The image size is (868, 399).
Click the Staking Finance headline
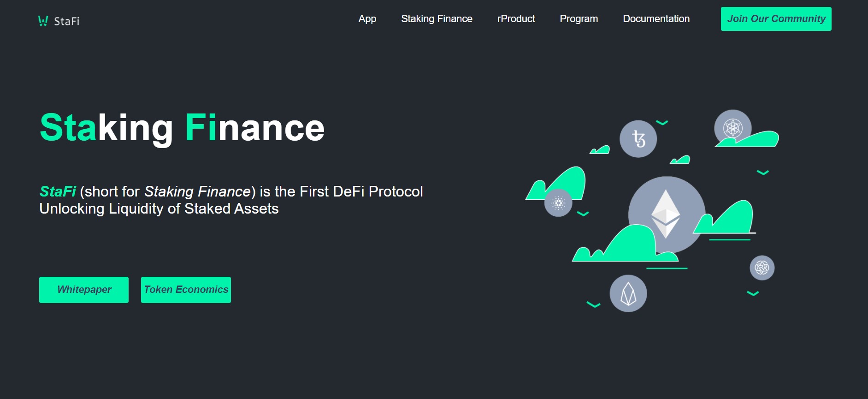click(182, 128)
